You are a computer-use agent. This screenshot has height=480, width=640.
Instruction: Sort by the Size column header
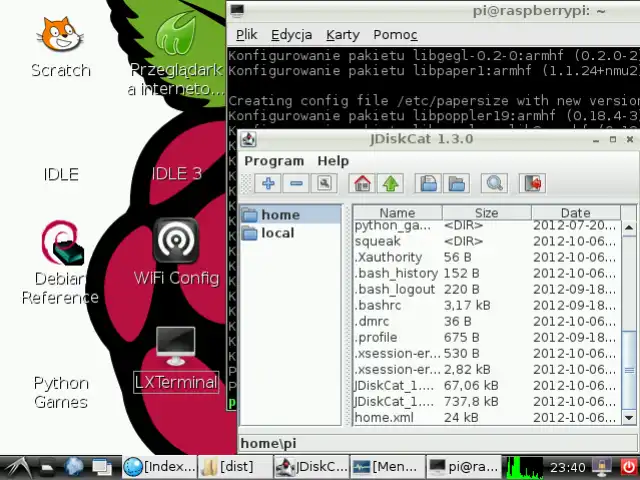pyautogui.click(x=487, y=213)
